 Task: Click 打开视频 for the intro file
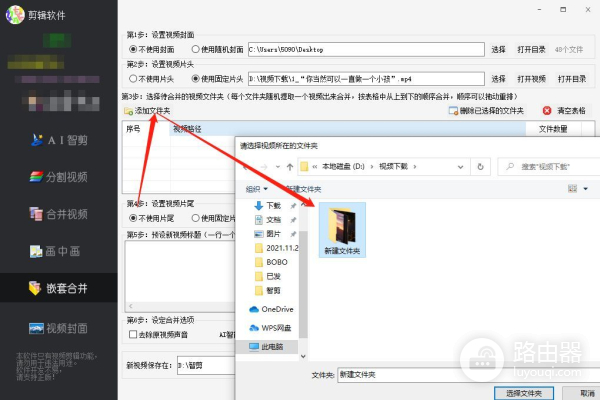531,79
